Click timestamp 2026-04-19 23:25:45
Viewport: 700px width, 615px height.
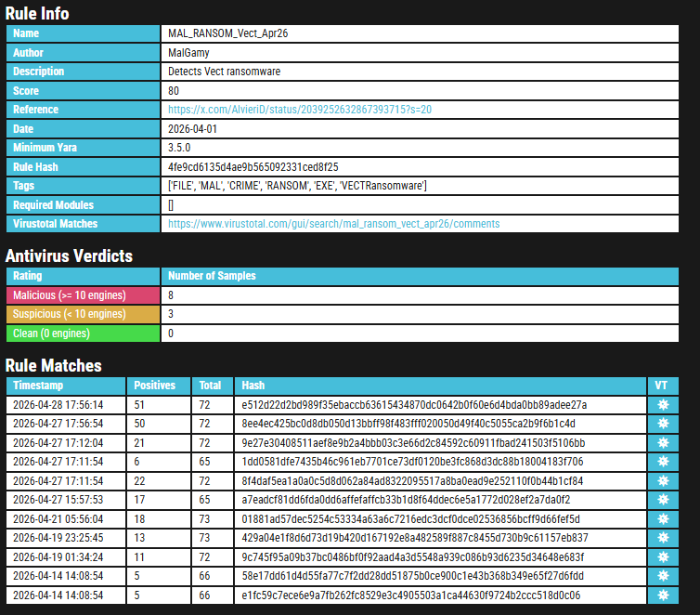pos(58,538)
